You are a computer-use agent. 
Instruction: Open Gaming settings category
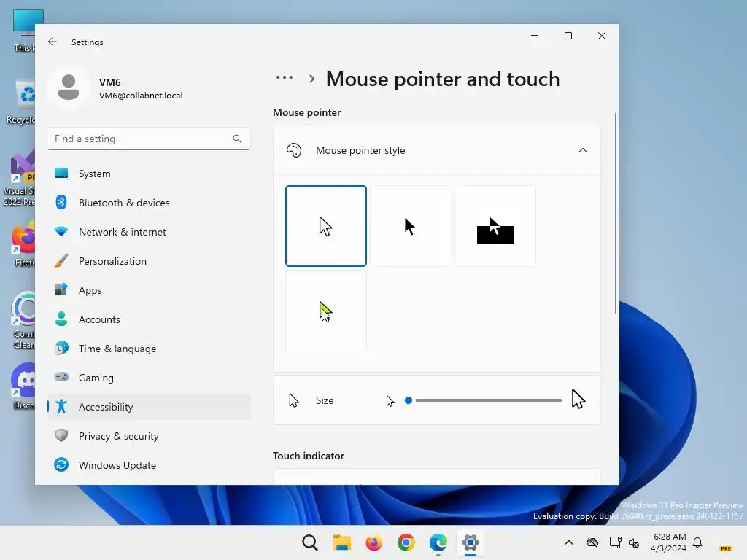click(x=149, y=378)
